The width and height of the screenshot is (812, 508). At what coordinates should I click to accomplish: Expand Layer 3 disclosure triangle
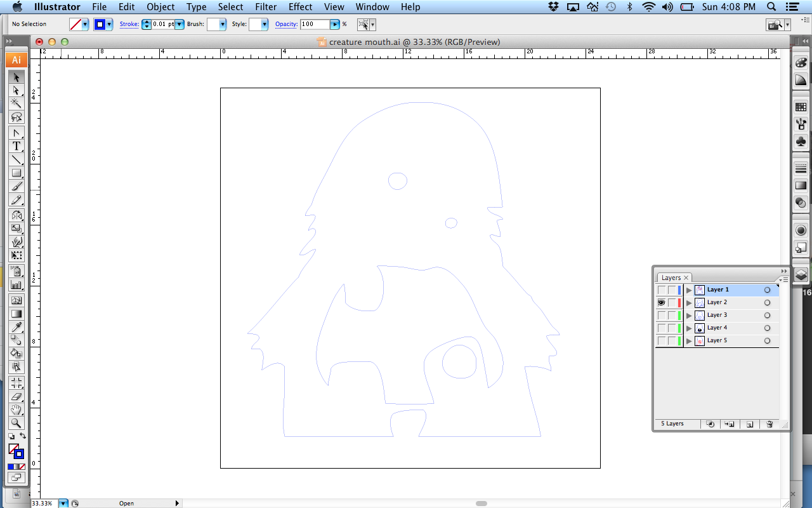689,316
